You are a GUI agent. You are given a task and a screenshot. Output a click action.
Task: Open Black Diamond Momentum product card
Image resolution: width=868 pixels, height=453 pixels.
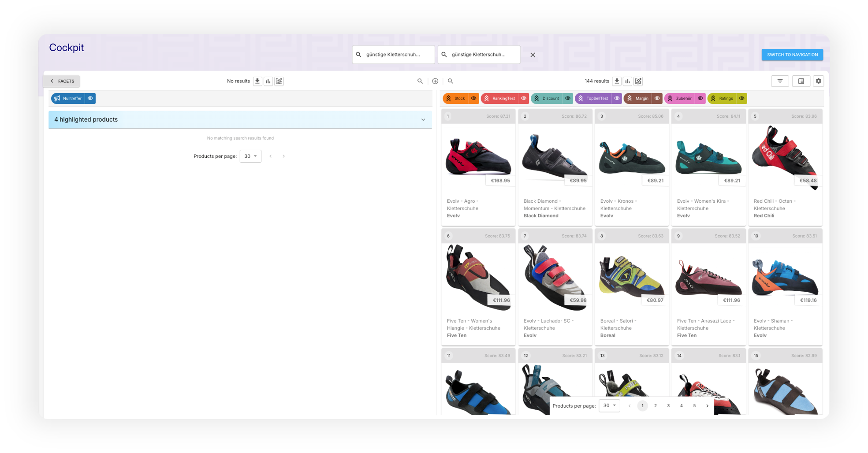pyautogui.click(x=555, y=168)
